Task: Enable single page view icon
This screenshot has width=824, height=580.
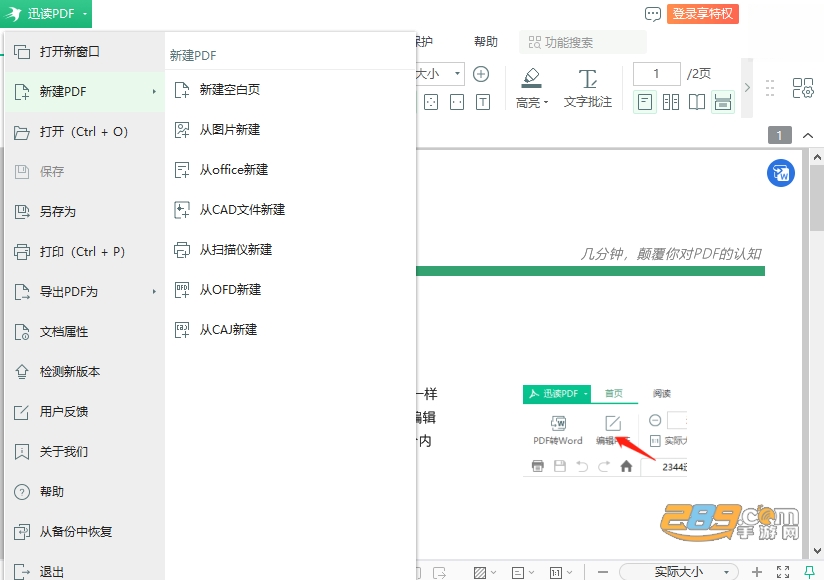Action: pos(645,102)
